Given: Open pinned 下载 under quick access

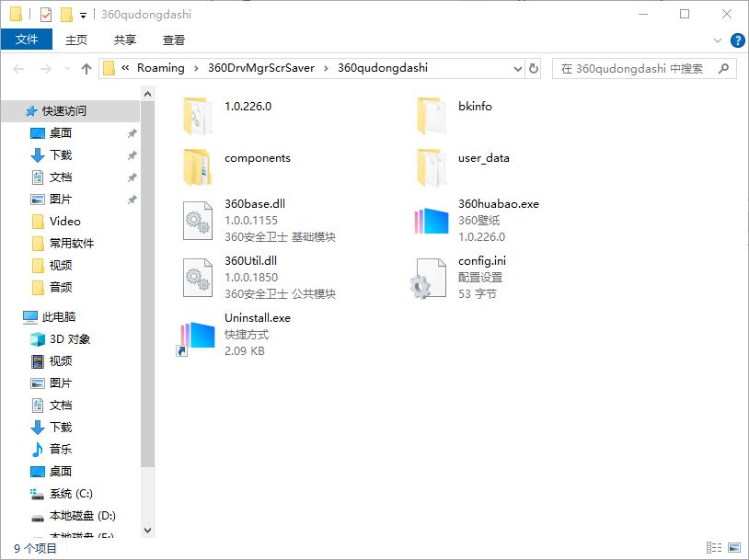Looking at the screenshot, I should (52, 155).
